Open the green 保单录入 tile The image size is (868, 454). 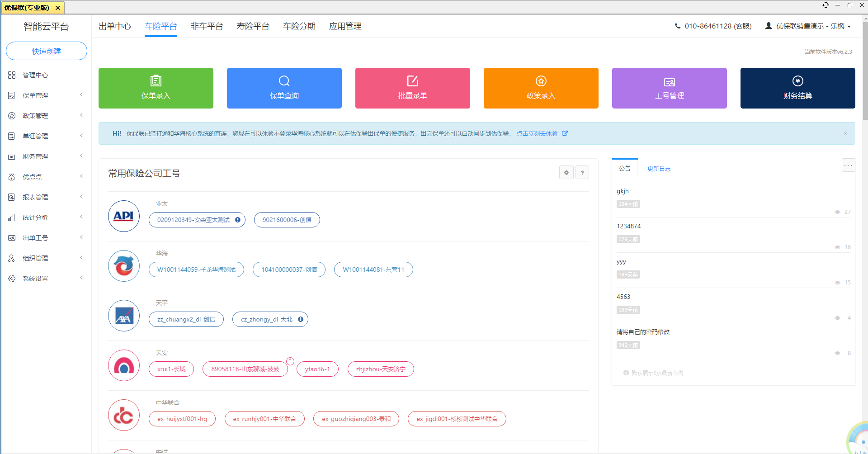tap(156, 88)
